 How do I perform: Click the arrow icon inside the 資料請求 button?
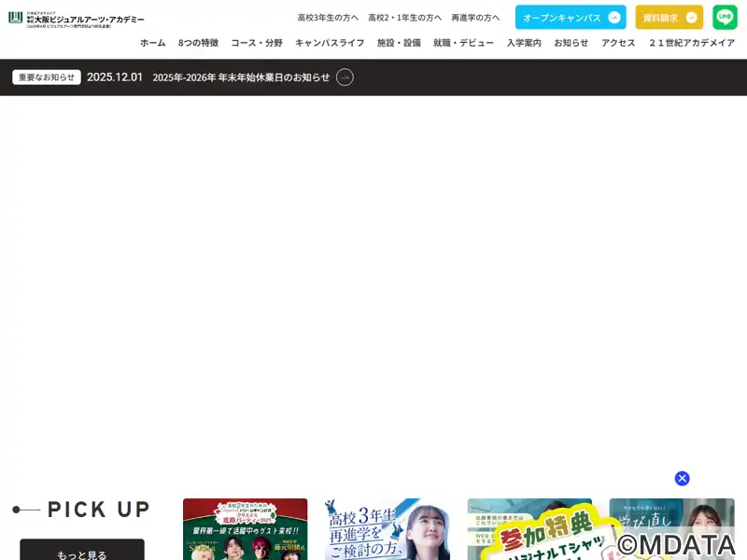pos(691,18)
